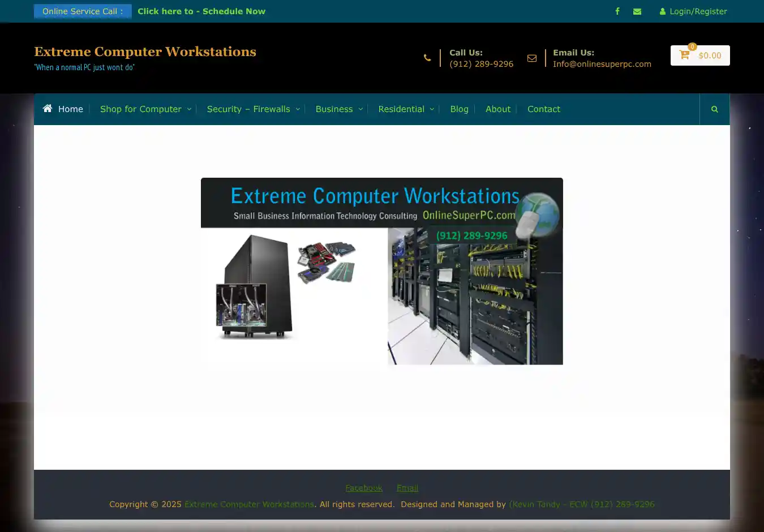
Task: Click the Facebook icon in top bar
Action: (x=617, y=11)
